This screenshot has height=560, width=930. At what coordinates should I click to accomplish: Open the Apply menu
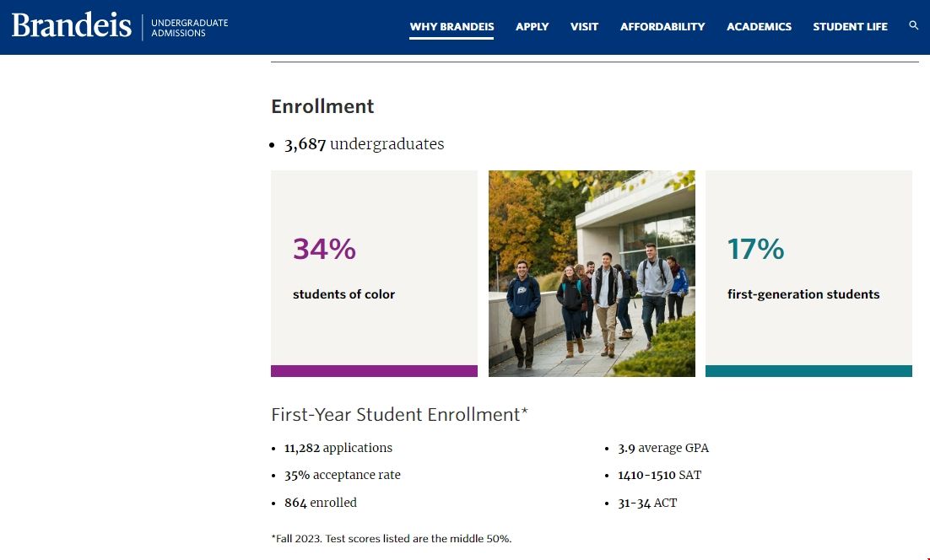click(532, 27)
